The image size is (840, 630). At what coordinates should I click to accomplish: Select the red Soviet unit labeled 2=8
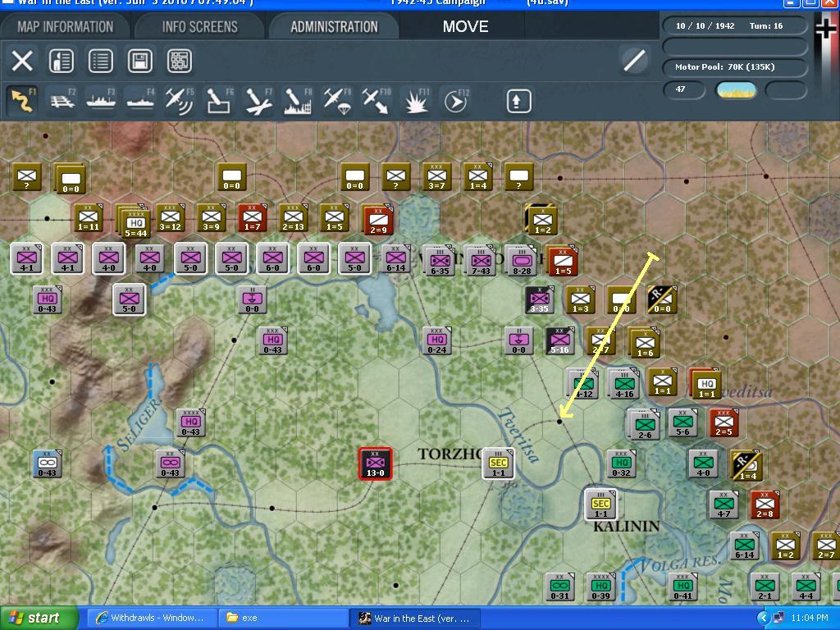(x=765, y=504)
